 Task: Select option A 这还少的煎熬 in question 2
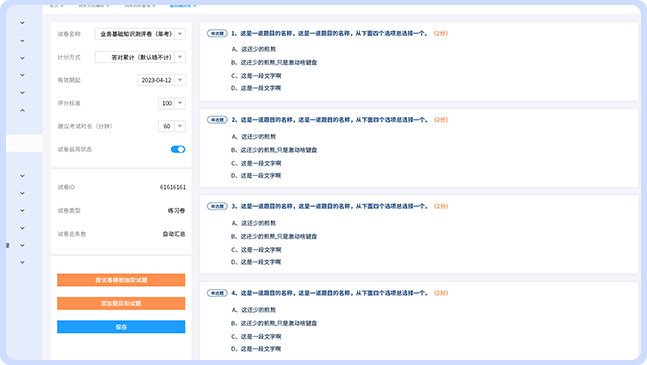[x=253, y=137]
